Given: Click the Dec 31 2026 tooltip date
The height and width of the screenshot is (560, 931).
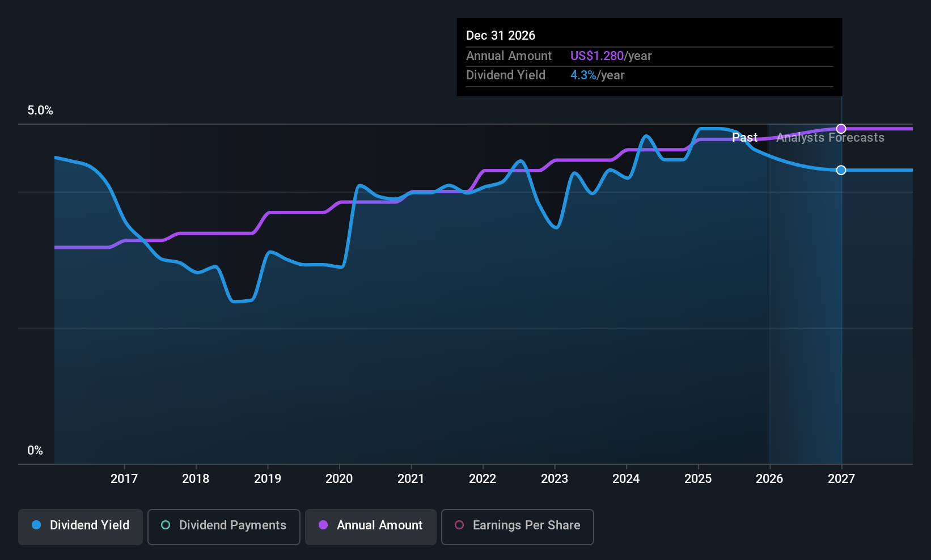Looking at the screenshot, I should tap(501, 35).
